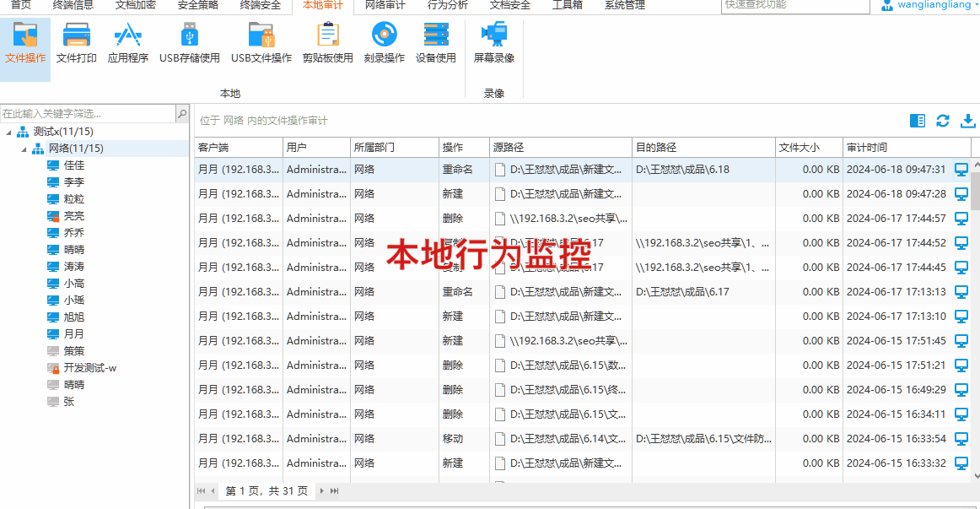Open USB存储使用 audit
This screenshot has height=509, width=980.
click(189, 43)
